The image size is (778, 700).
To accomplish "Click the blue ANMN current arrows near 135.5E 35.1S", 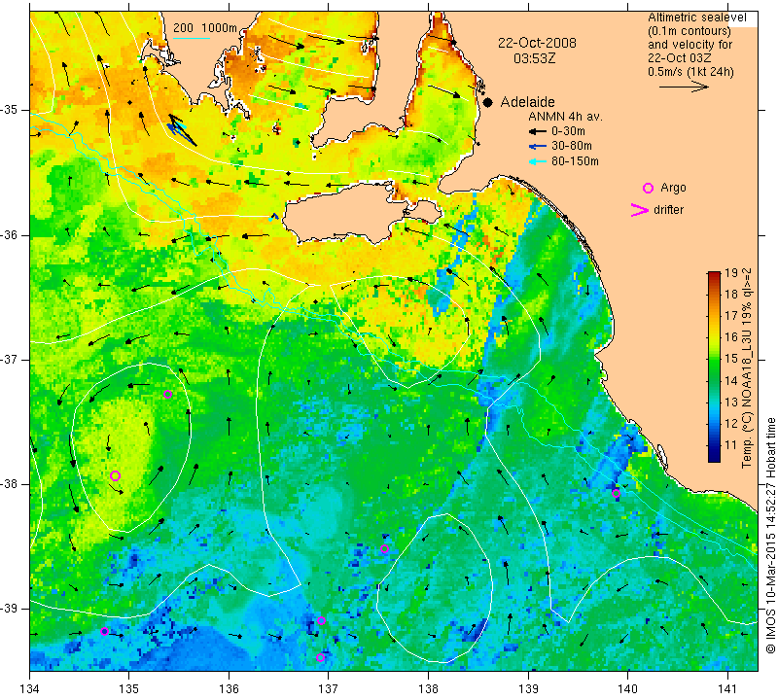I will 181,129.
